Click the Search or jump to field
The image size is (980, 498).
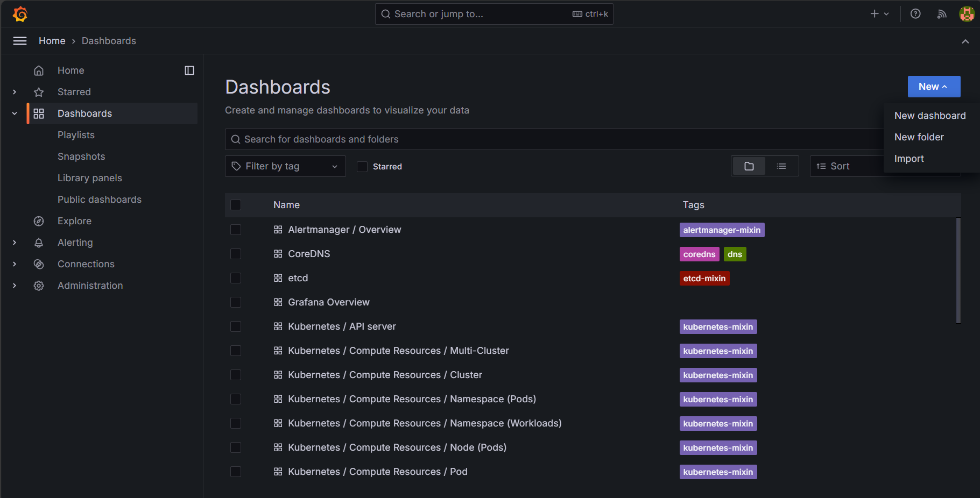pos(494,14)
